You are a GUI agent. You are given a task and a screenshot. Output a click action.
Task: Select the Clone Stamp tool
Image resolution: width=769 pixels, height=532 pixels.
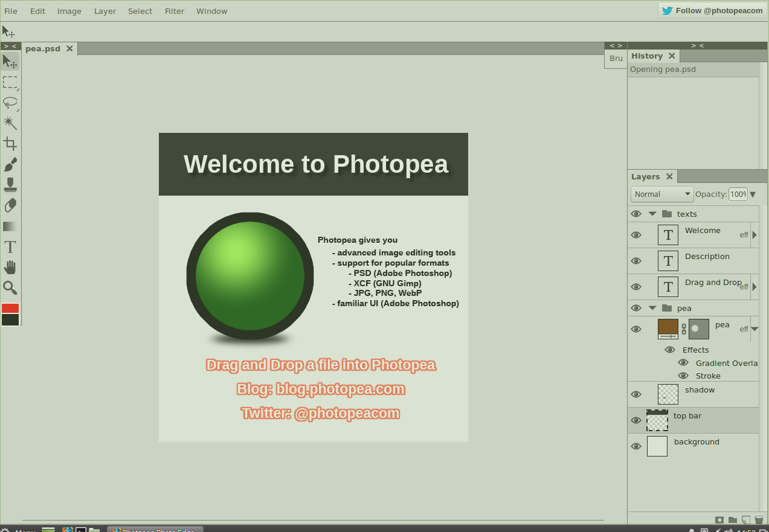pyautogui.click(x=10, y=185)
